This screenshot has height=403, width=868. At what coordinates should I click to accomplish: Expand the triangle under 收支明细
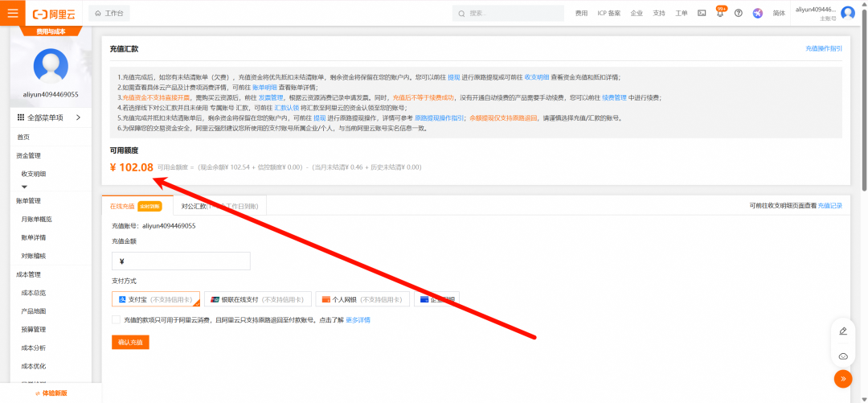tap(24, 187)
